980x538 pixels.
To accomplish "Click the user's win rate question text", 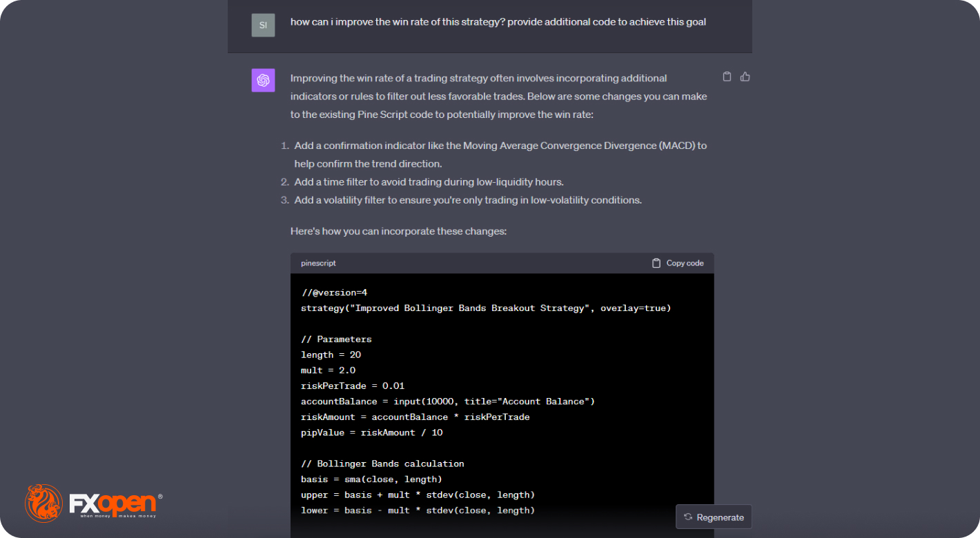I will (x=498, y=22).
